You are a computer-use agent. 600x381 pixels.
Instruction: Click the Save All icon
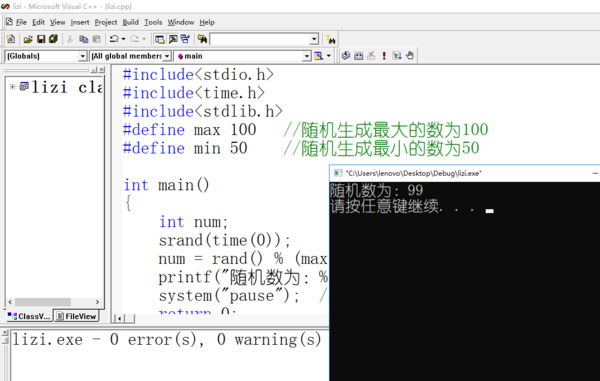tap(53, 39)
